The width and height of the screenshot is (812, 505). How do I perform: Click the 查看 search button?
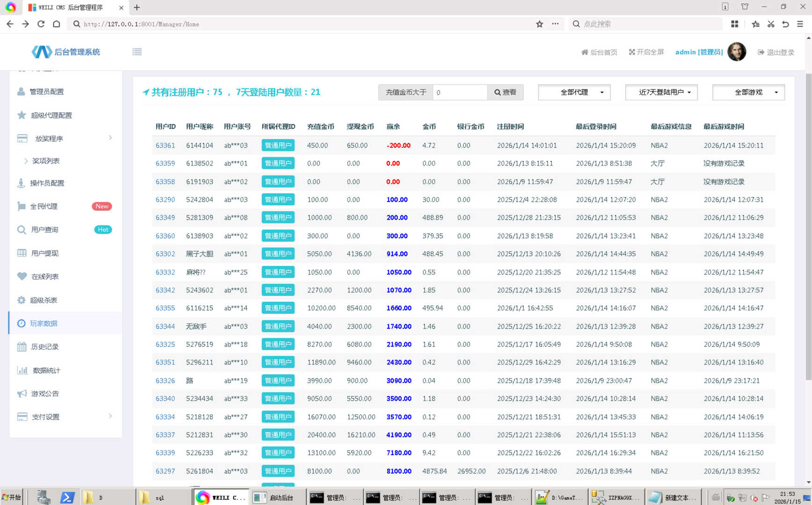tap(505, 92)
